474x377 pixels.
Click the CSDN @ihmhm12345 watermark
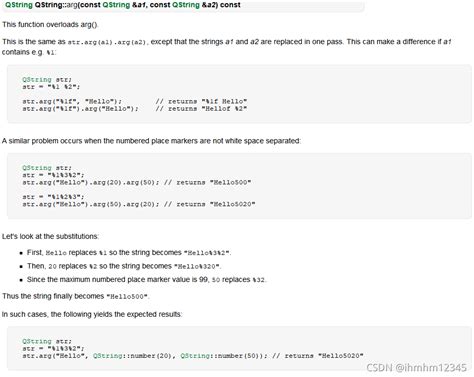click(416, 368)
